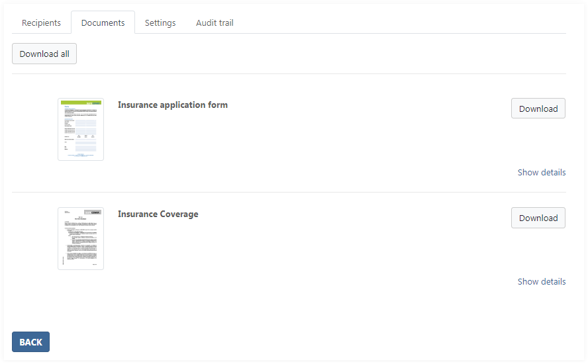Screen dimensions: 588x364
Task: Click gray logo badge in Insurance Coverage preview
Action: click(x=95, y=212)
